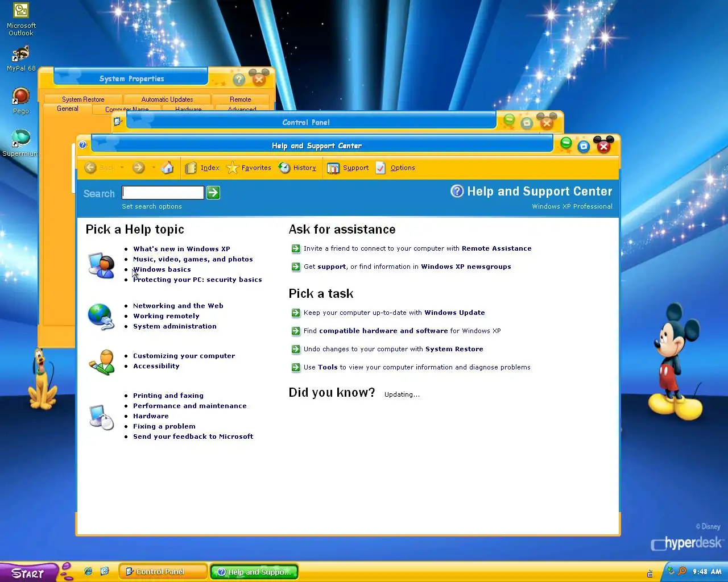Open the Forward history dropdown arrow
The width and height of the screenshot is (728, 582).
click(x=153, y=168)
